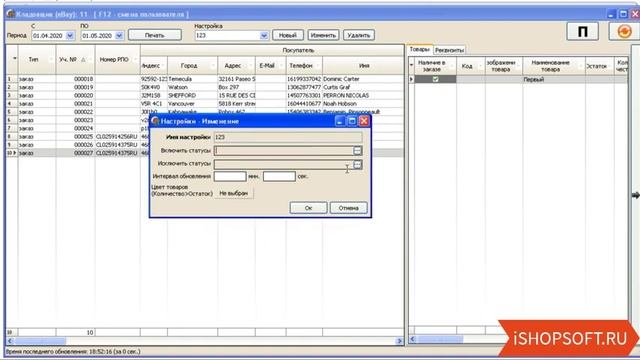Click the Остаток column header

tap(599, 66)
